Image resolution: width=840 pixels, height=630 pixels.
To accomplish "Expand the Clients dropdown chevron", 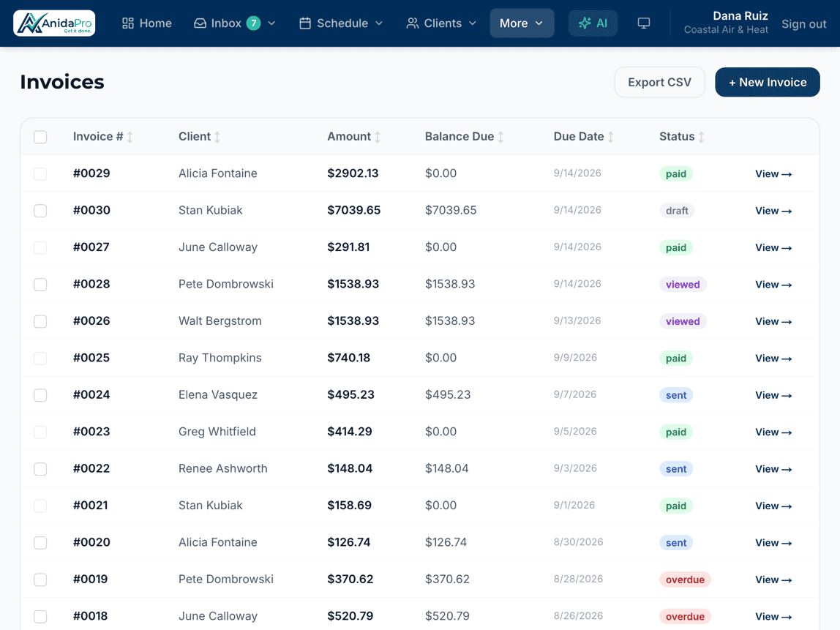I will click(x=473, y=23).
